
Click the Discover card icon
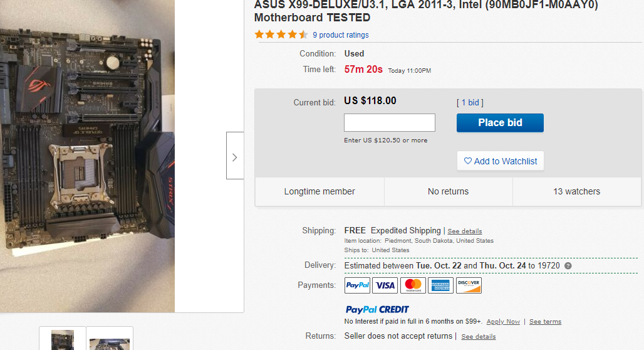[x=469, y=285]
